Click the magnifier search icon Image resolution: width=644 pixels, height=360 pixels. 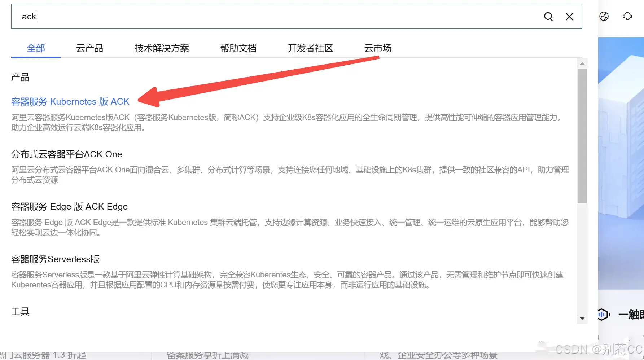click(548, 17)
